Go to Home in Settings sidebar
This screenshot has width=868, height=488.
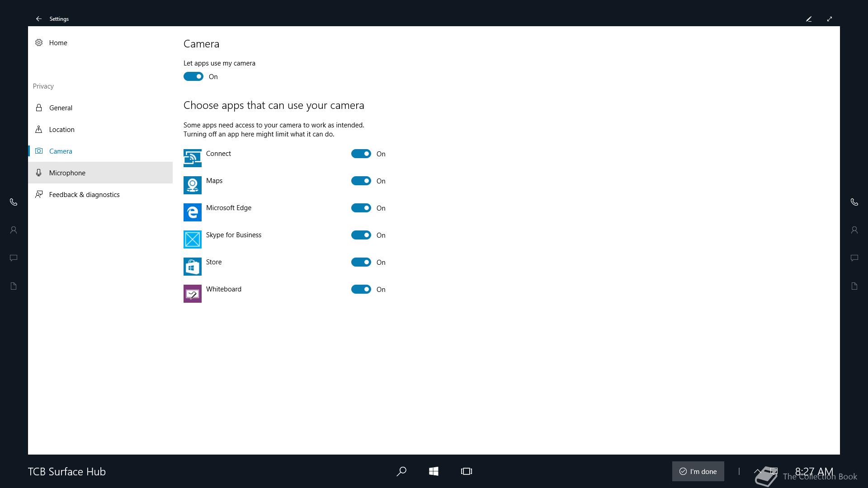click(100, 42)
